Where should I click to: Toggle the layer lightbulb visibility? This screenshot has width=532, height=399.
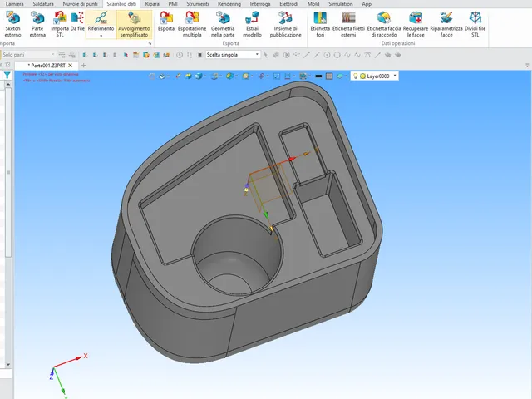coord(355,76)
